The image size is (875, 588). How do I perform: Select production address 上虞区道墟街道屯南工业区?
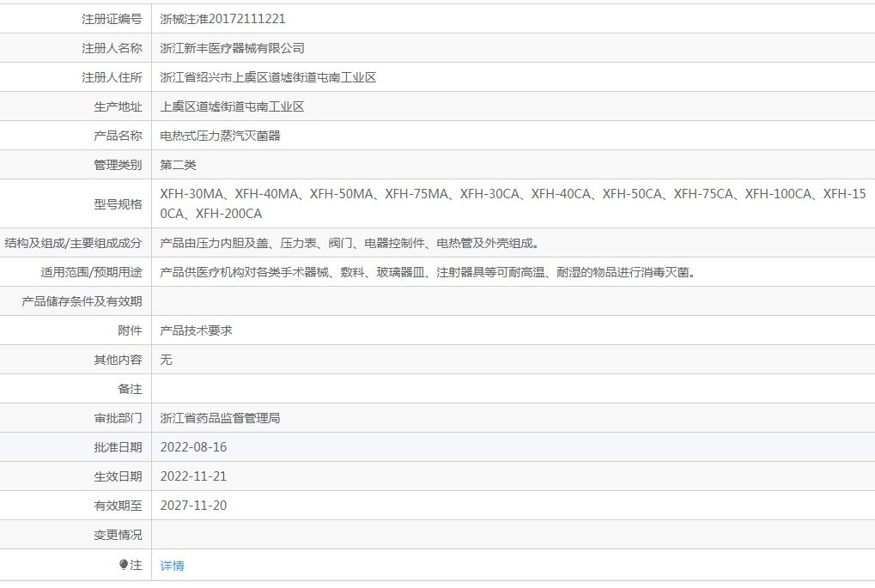tap(232, 106)
